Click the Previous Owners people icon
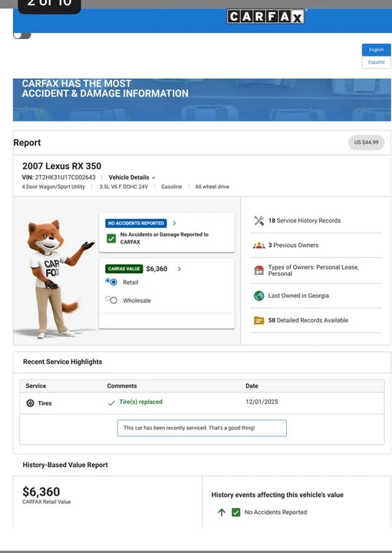This screenshot has height=553, width=392. tap(259, 246)
